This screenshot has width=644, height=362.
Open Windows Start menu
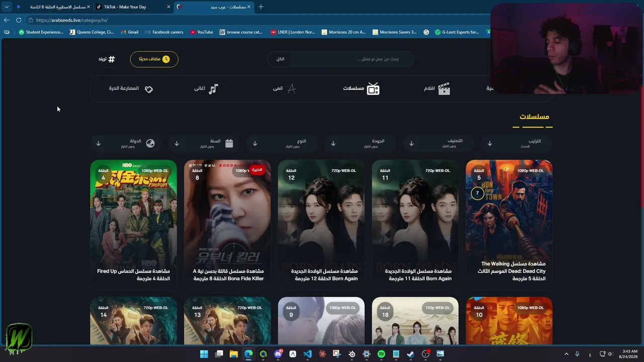coord(204,354)
